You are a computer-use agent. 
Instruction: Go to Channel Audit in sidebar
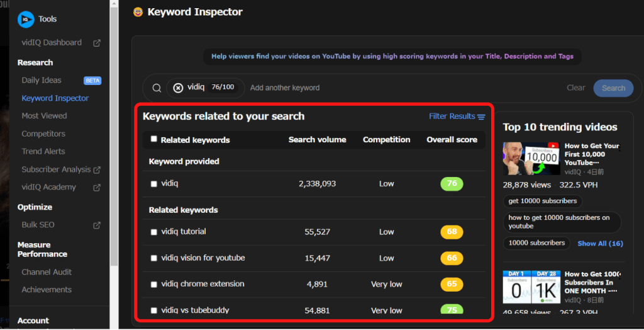click(47, 272)
